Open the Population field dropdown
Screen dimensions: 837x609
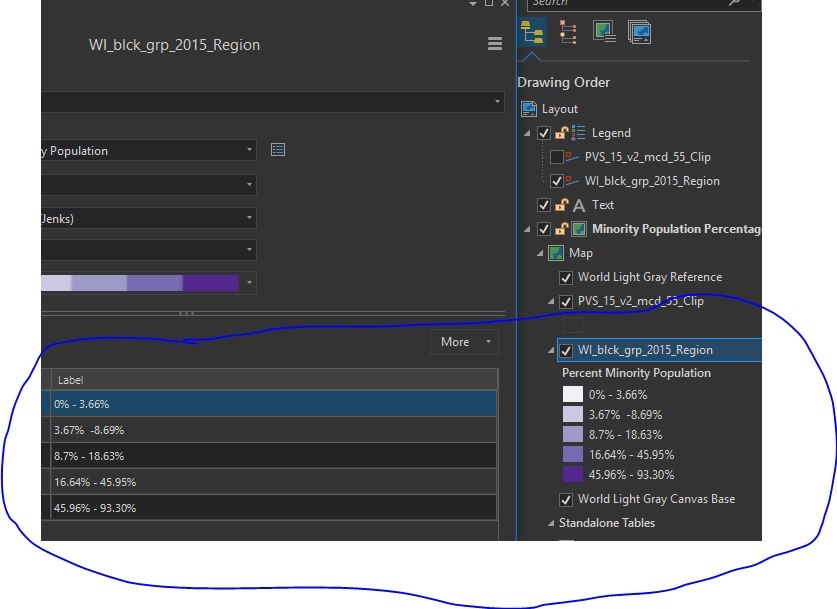pos(249,150)
